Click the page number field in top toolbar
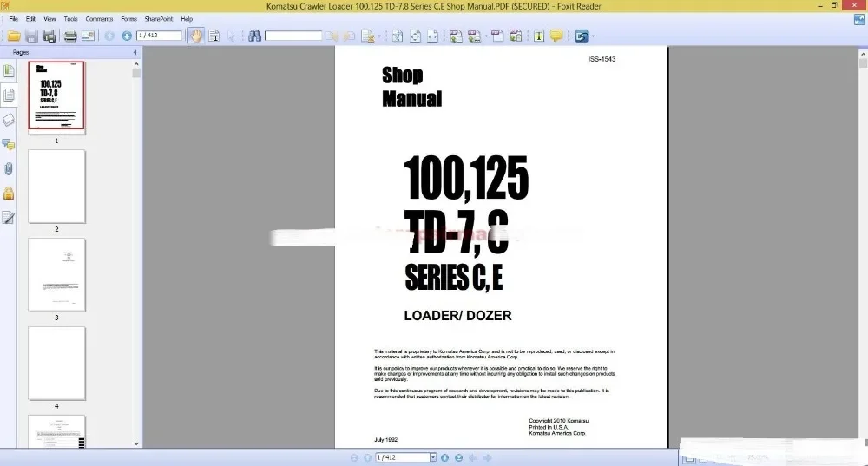868x466 pixels. (160, 36)
